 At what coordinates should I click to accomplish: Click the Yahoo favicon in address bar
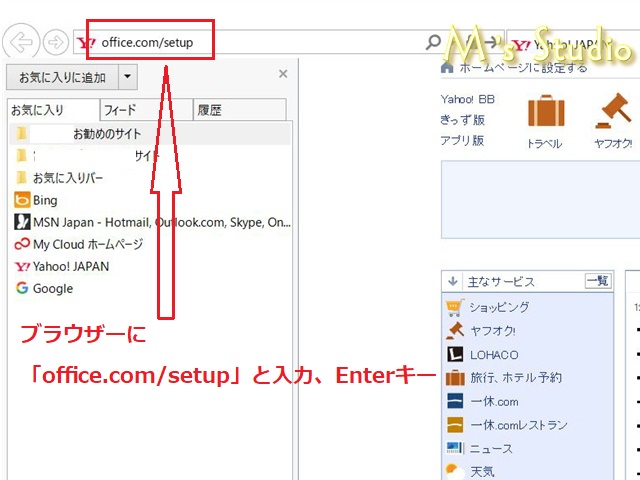coord(87,42)
